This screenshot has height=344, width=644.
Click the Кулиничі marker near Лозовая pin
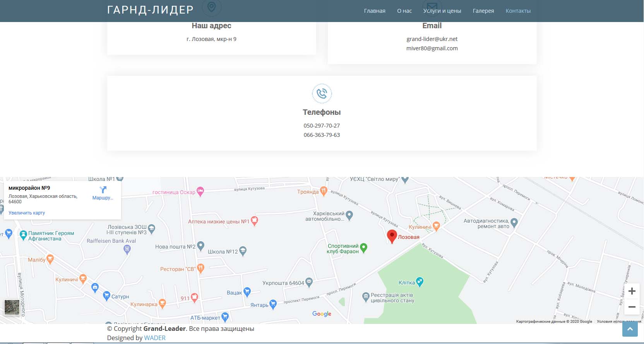coord(436,226)
